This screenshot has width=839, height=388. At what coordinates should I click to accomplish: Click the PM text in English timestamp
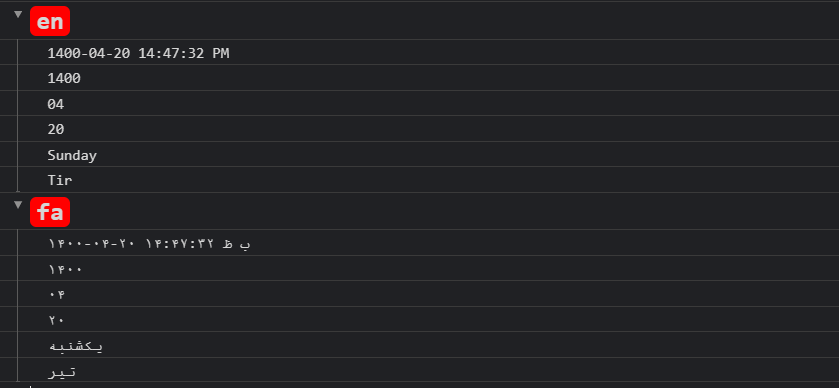pos(220,53)
